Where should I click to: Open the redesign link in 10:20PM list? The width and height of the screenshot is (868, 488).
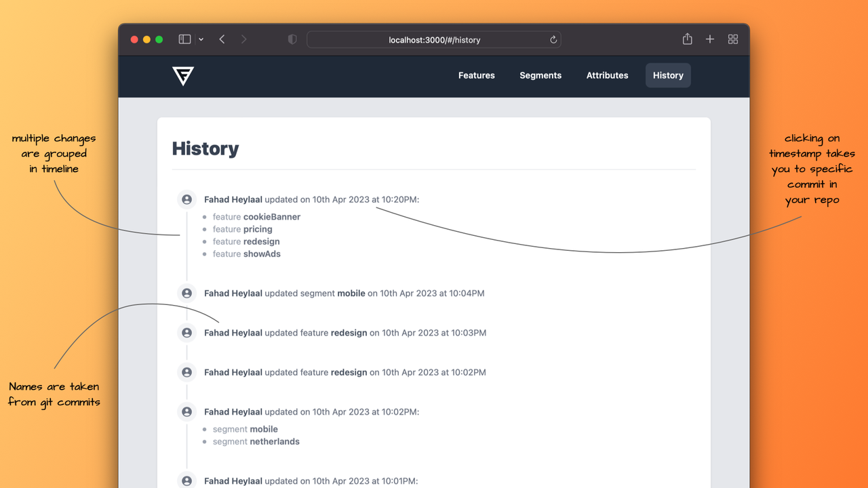(261, 241)
